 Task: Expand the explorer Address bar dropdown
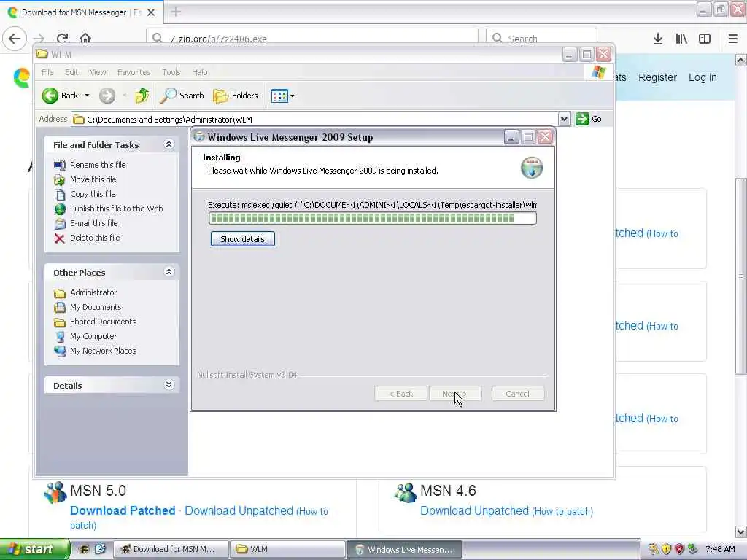[x=564, y=119]
